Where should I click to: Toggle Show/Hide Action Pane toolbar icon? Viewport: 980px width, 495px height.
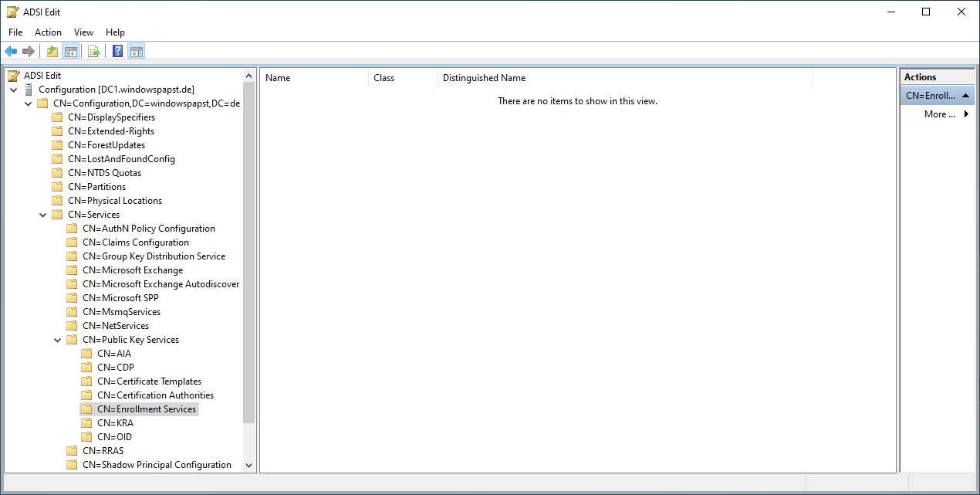pos(136,52)
